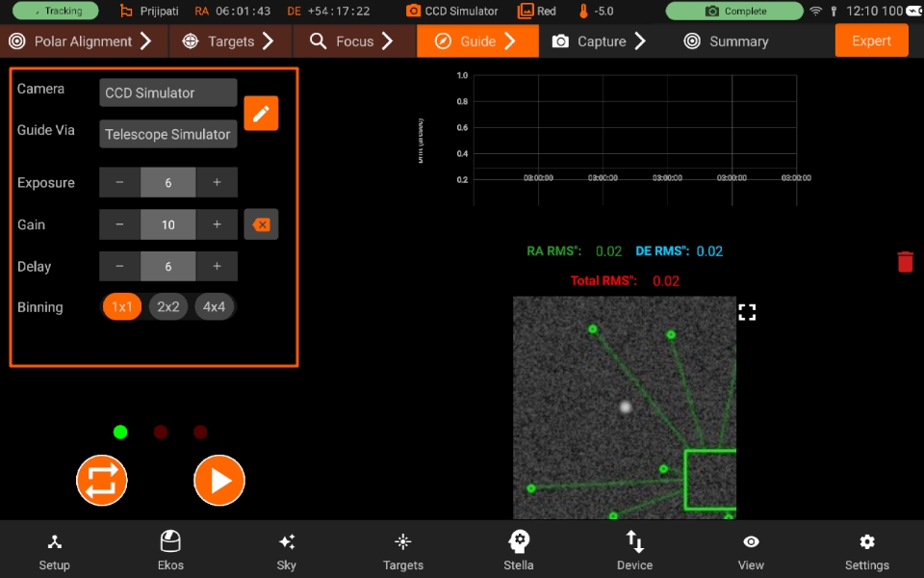Go to the Capture step
The height and width of the screenshot is (578, 924).
(x=600, y=41)
